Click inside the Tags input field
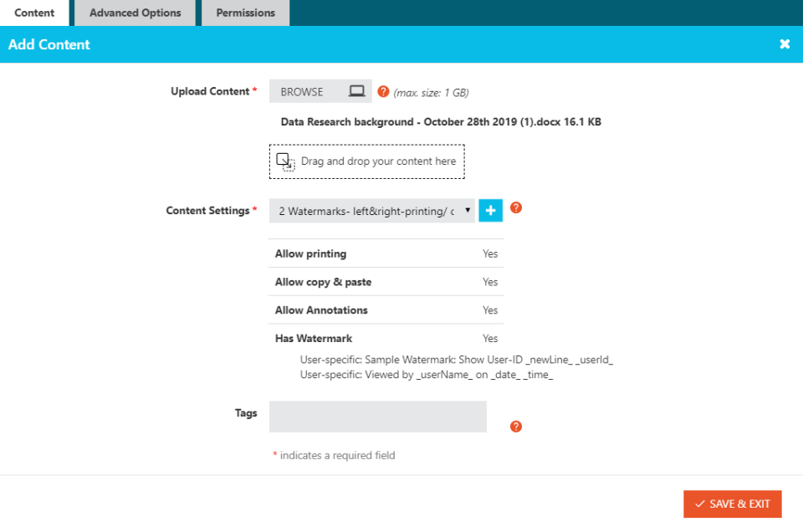Viewport: 803px width, 532px height. (377, 416)
